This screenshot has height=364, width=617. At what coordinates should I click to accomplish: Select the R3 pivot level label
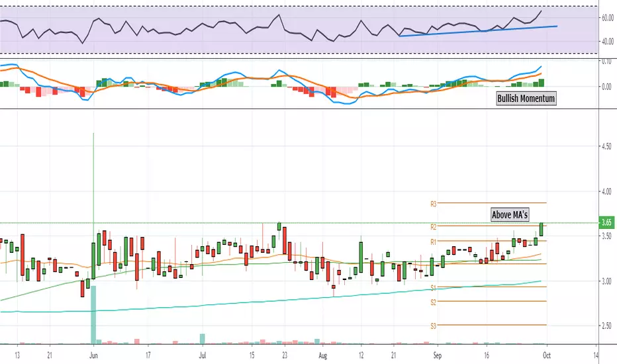433,204
